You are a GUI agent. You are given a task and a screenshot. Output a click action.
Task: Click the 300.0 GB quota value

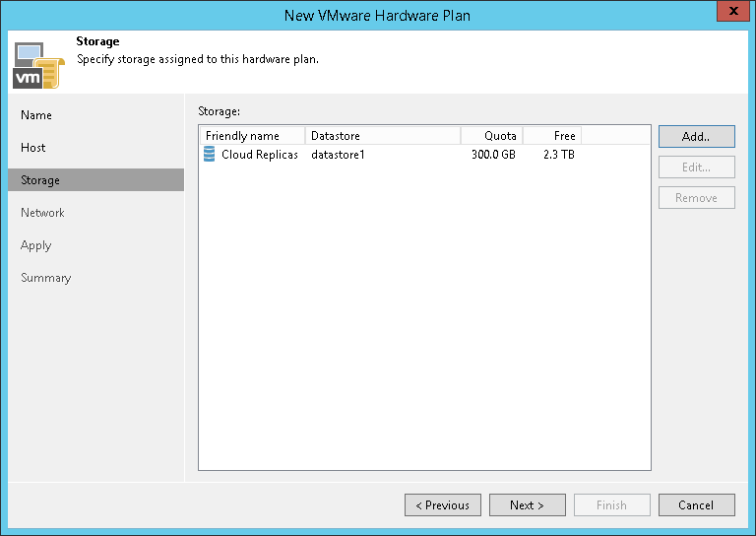pos(493,155)
